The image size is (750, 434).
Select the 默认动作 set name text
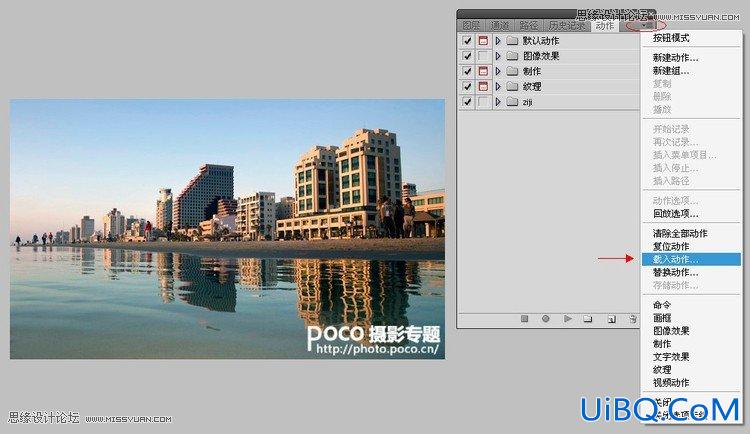point(541,41)
